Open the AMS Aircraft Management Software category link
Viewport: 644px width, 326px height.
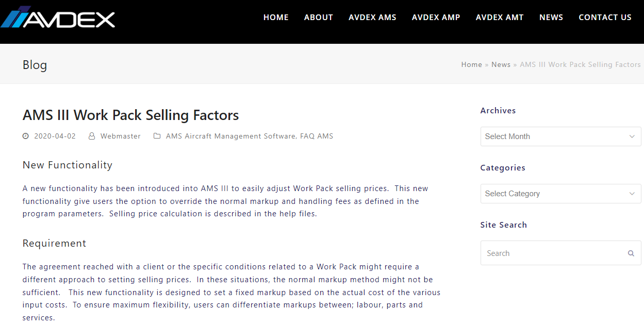[230, 136]
